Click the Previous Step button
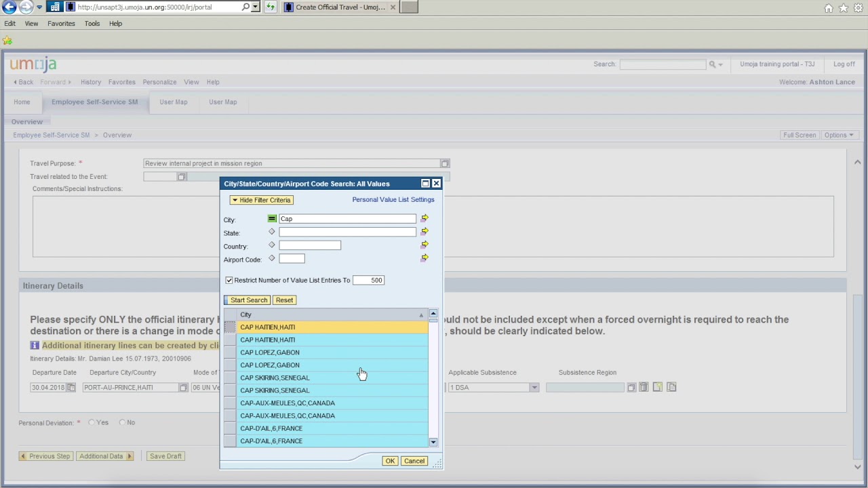This screenshot has height=488, width=868. [45, 456]
